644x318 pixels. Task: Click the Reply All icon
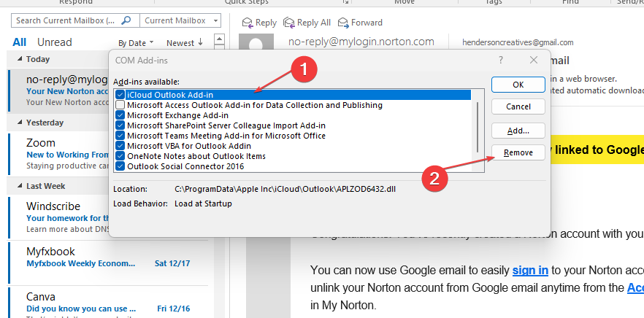pyautogui.click(x=289, y=23)
